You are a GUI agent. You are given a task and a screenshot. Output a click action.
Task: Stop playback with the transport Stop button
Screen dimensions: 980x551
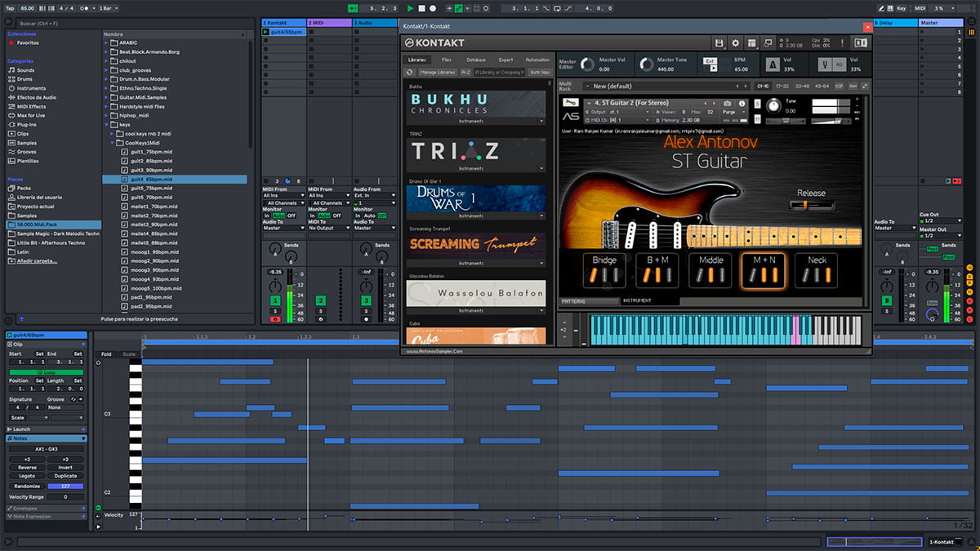(421, 7)
